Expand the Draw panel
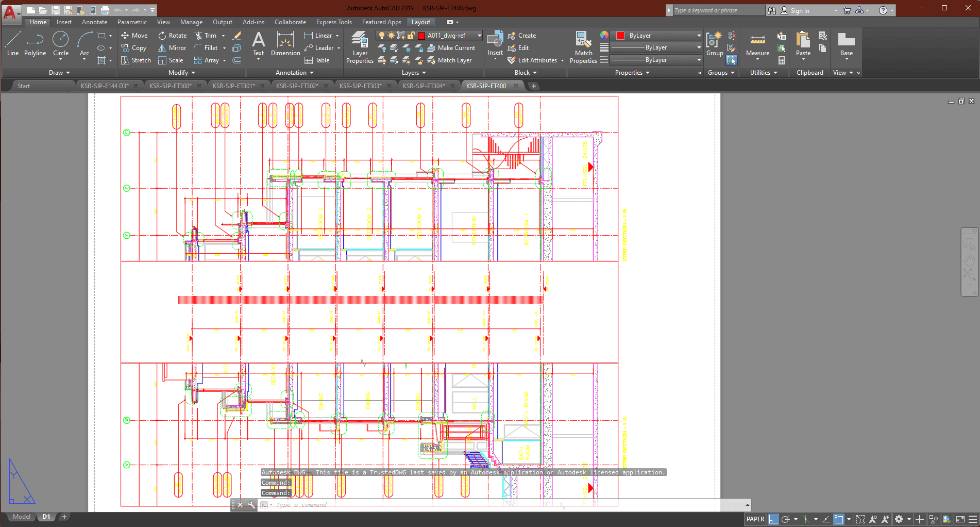This screenshot has width=980, height=527. pyautogui.click(x=59, y=73)
